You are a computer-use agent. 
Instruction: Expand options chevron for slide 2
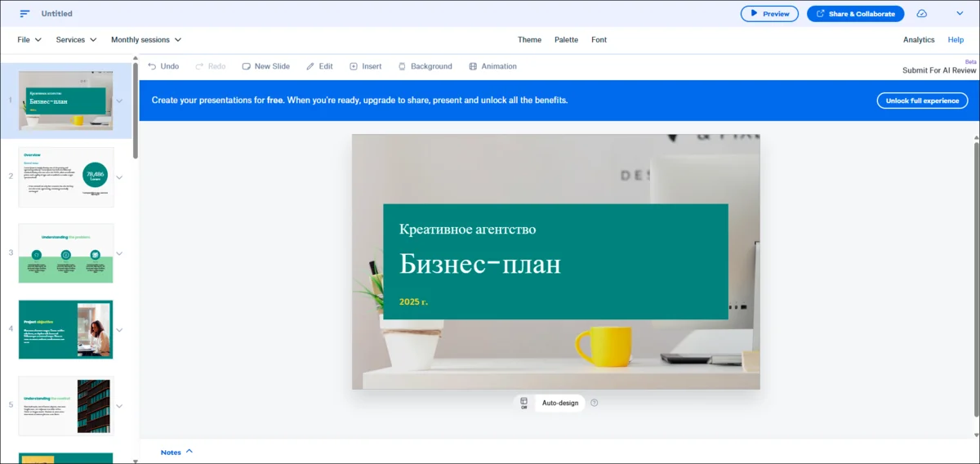point(120,177)
